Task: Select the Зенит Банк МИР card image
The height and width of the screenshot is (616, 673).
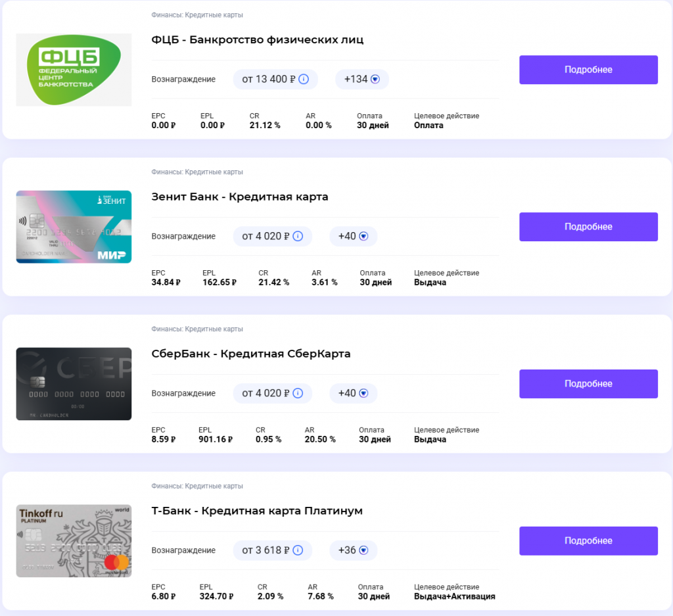Action: click(x=73, y=226)
